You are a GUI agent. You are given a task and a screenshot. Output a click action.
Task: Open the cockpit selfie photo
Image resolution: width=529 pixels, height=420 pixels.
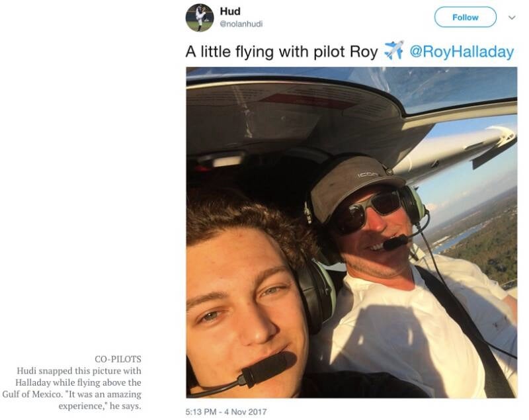point(352,232)
